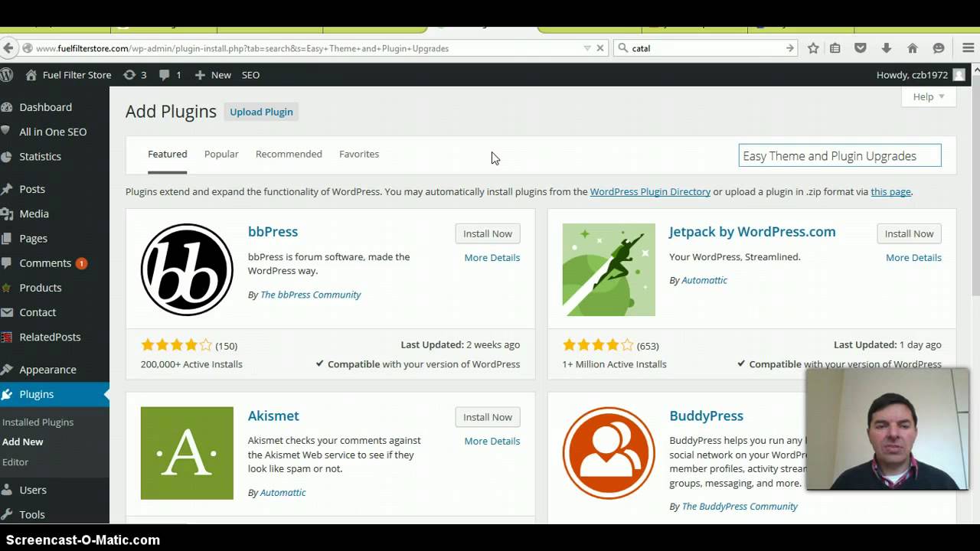Switch to the Recommended plugins tab

(289, 154)
